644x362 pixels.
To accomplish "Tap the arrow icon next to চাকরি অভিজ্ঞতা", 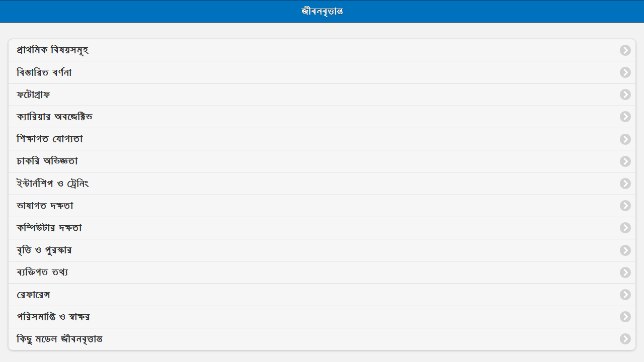I will (x=625, y=161).
